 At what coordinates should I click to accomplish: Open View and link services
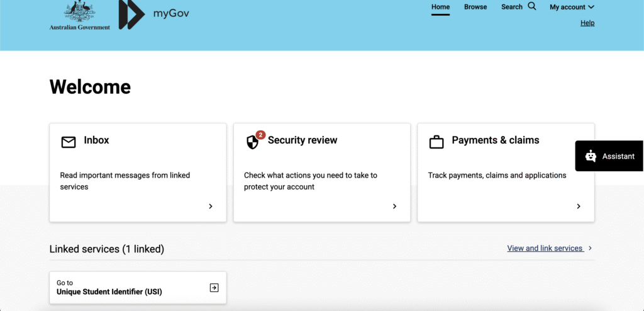[x=545, y=248]
